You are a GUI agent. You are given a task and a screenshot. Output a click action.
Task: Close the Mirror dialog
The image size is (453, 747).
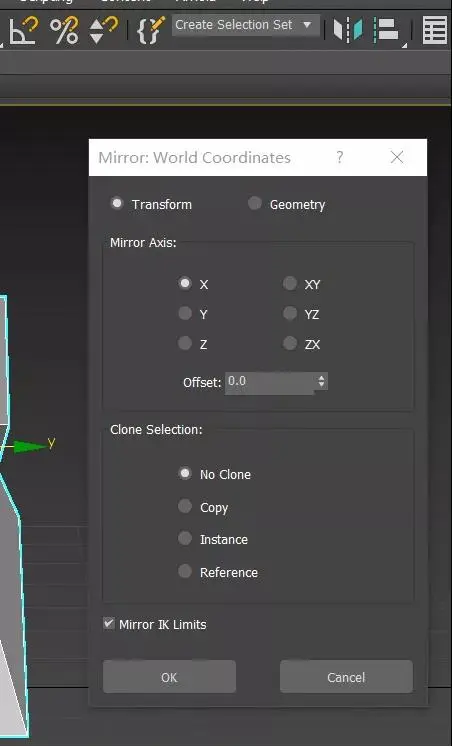397,158
